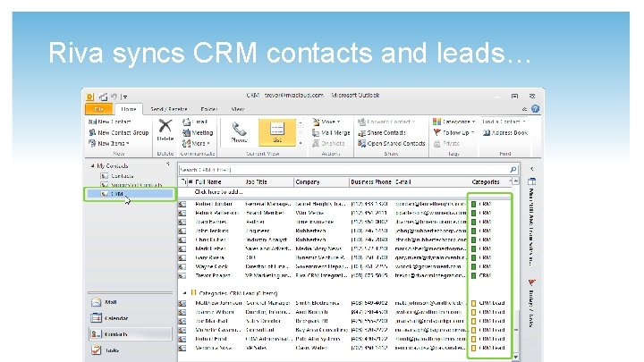Open the Categorize dropdown
The width and height of the screenshot is (644, 362).
pos(453,122)
